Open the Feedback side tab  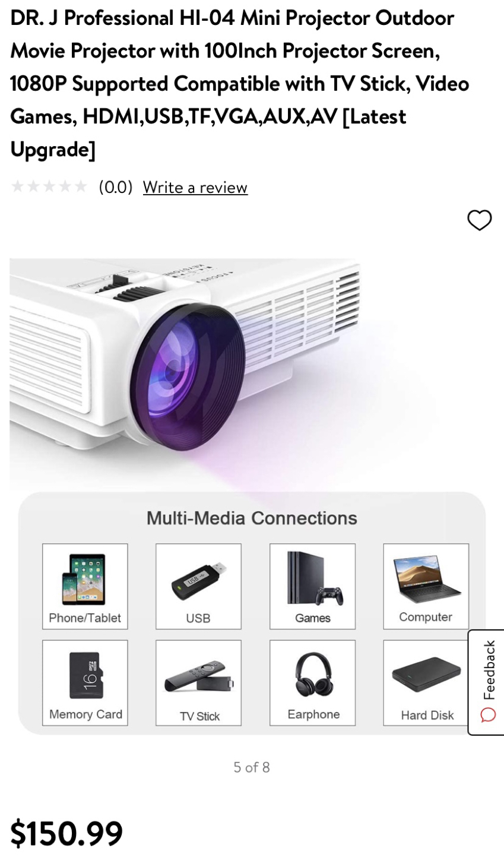[x=487, y=682]
